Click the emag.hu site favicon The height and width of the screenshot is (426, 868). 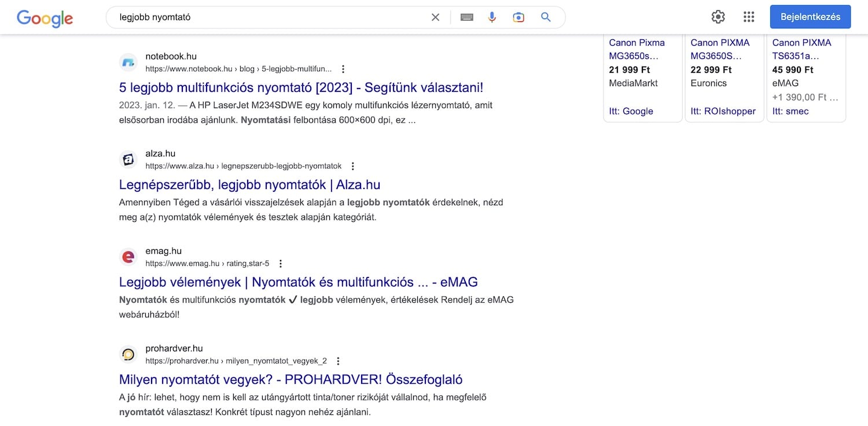(128, 257)
